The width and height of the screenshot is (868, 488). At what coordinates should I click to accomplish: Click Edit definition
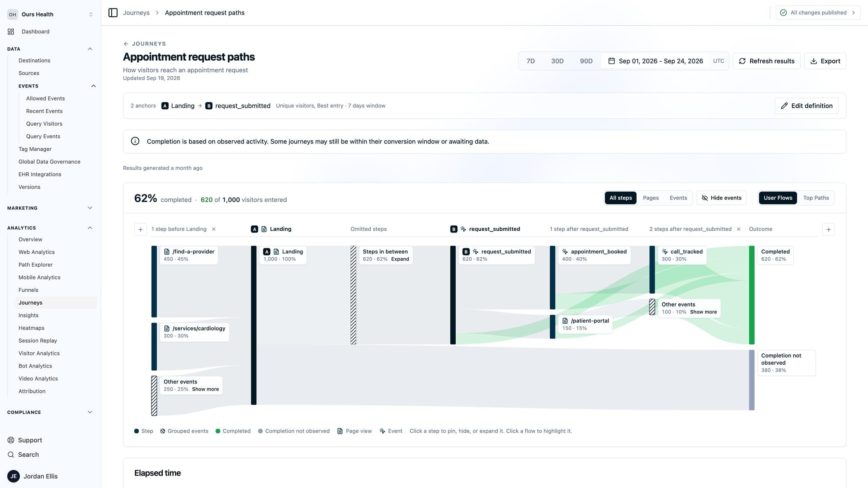806,106
